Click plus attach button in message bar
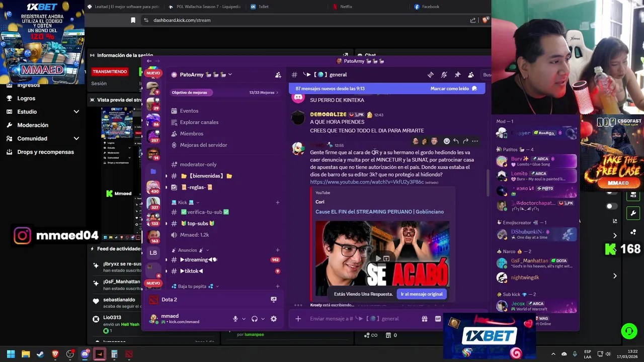Screen dimensions: 644x362 [x=298, y=318]
